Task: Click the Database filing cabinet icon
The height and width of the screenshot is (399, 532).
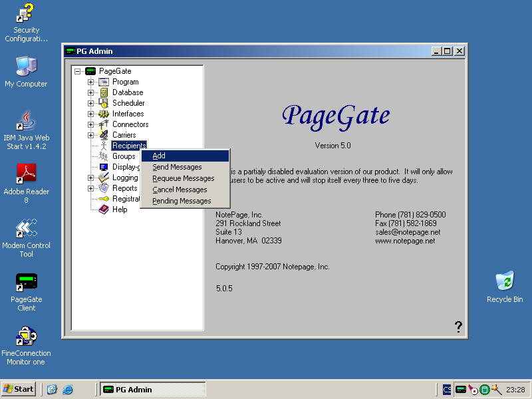Action: pos(104,92)
